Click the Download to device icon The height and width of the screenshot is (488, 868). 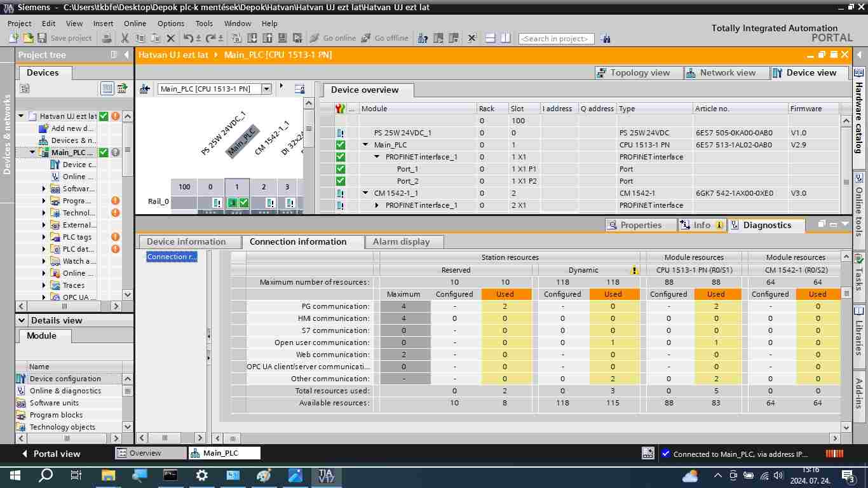point(252,38)
